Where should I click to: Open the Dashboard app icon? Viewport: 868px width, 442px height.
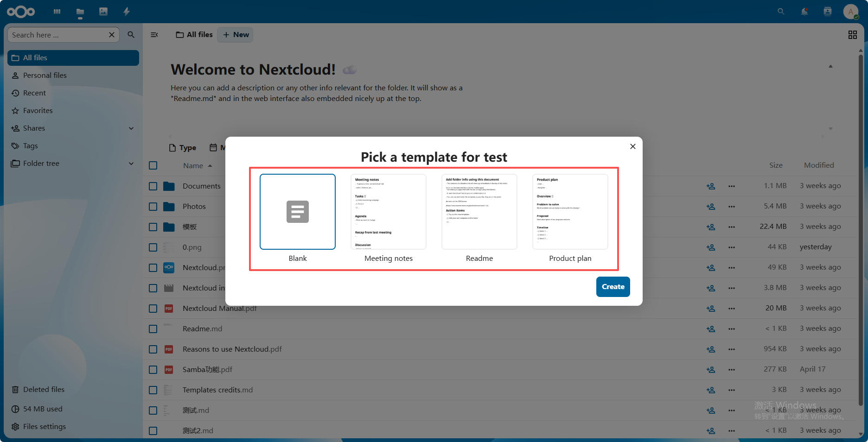57,12
